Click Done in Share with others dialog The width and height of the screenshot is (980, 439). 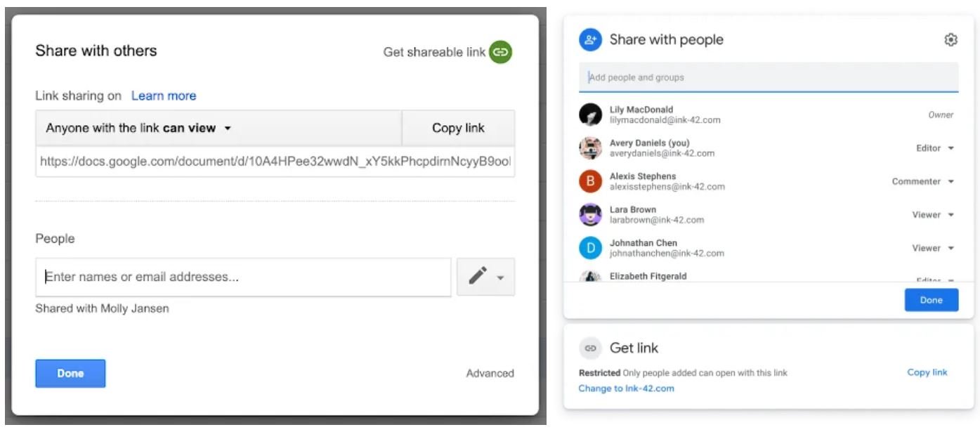coord(70,374)
